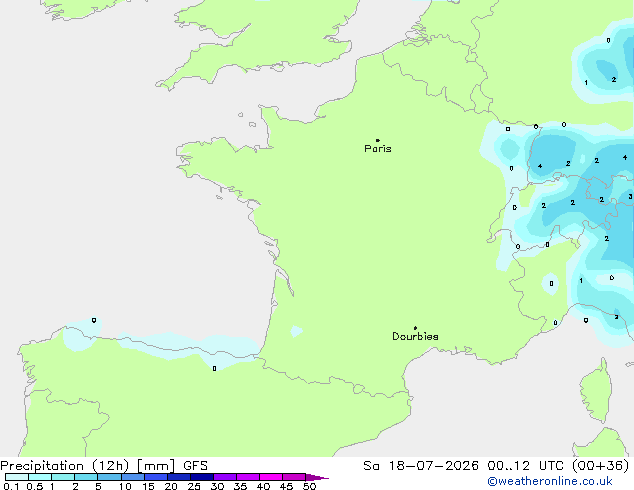Click the '0.1' legend scale label

coord(11,486)
